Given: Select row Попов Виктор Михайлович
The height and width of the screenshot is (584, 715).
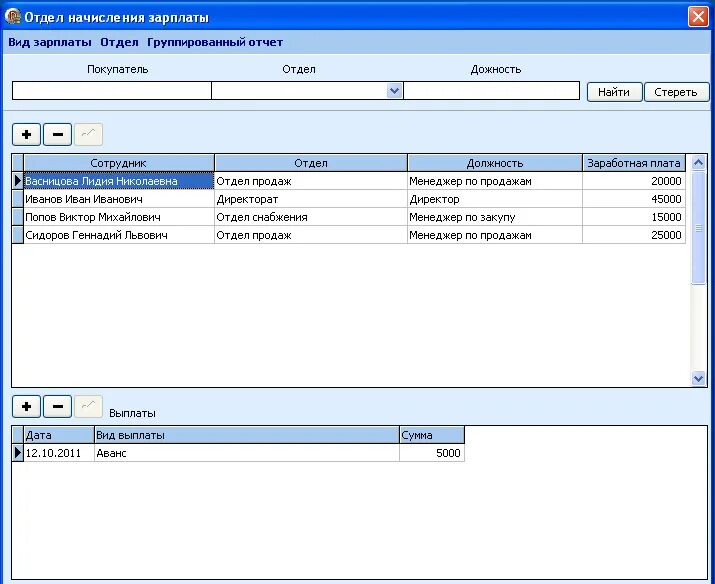Looking at the screenshot, I should [x=349, y=217].
